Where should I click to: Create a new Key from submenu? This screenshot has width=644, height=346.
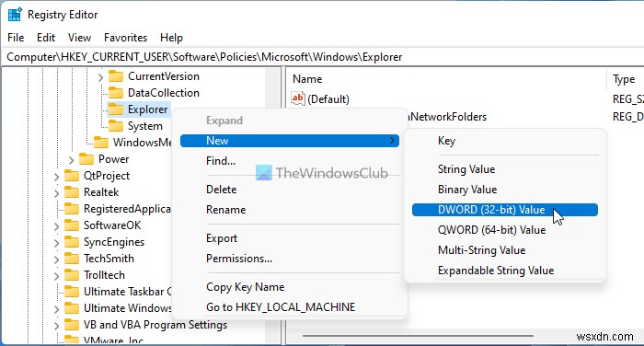446,141
